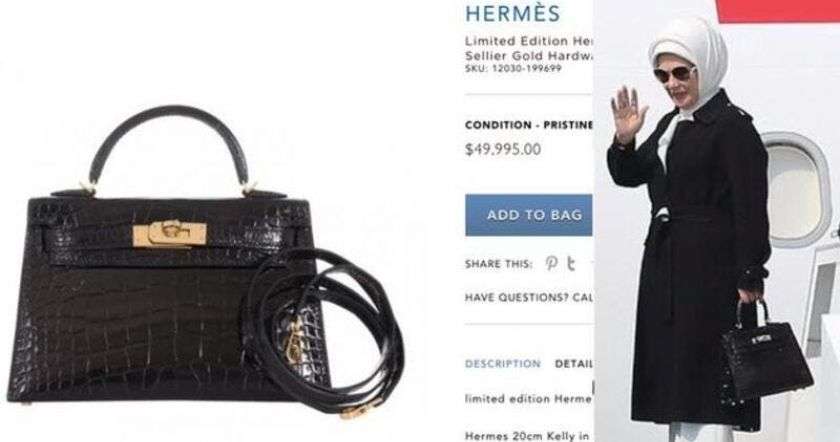Click the $49,995.00 price
This screenshot has width=840, height=442.
coord(502,149)
